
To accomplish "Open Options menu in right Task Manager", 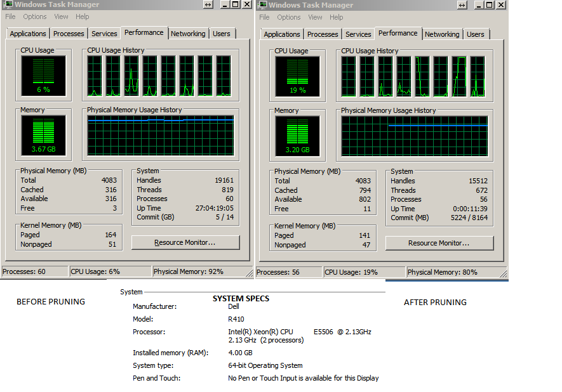I will 289,17.
